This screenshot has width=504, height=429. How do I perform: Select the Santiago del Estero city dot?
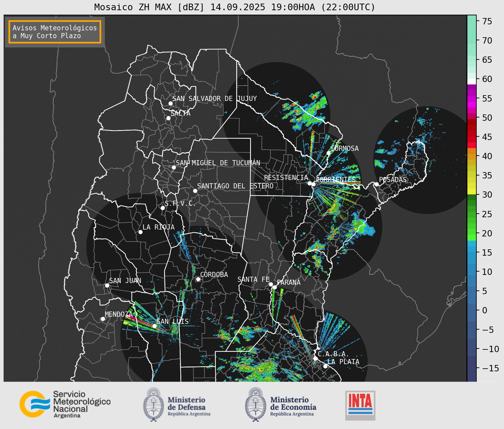coord(195,191)
